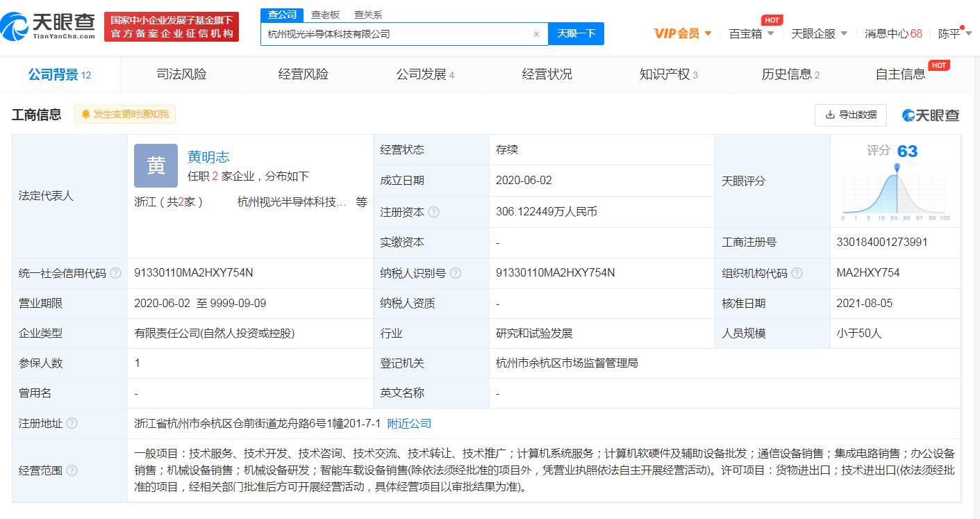The height and width of the screenshot is (519, 980).
Task: Click registered capital 306.122449万人民币
Action: click(x=547, y=212)
